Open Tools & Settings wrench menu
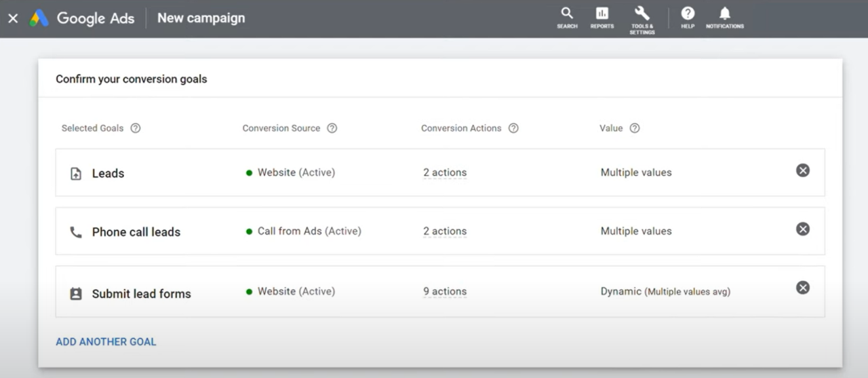This screenshot has width=868, height=378. click(642, 18)
